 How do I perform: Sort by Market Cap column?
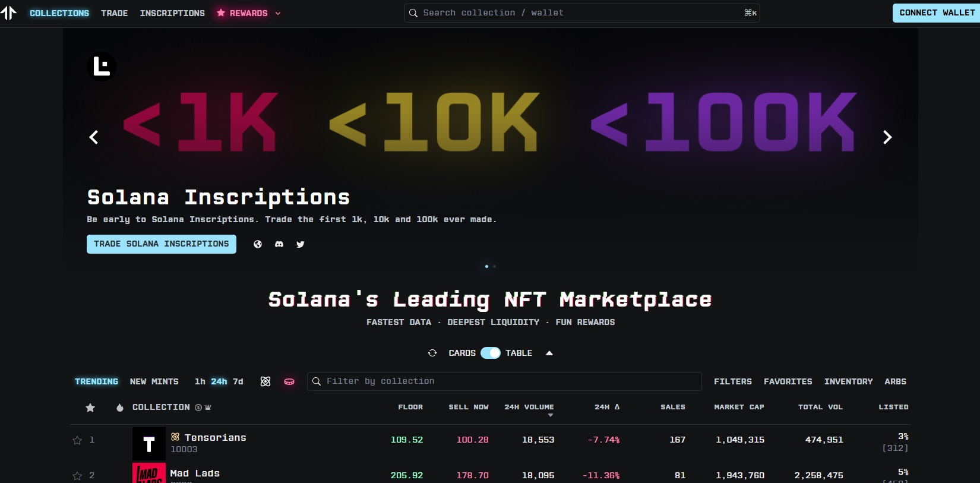(739, 407)
